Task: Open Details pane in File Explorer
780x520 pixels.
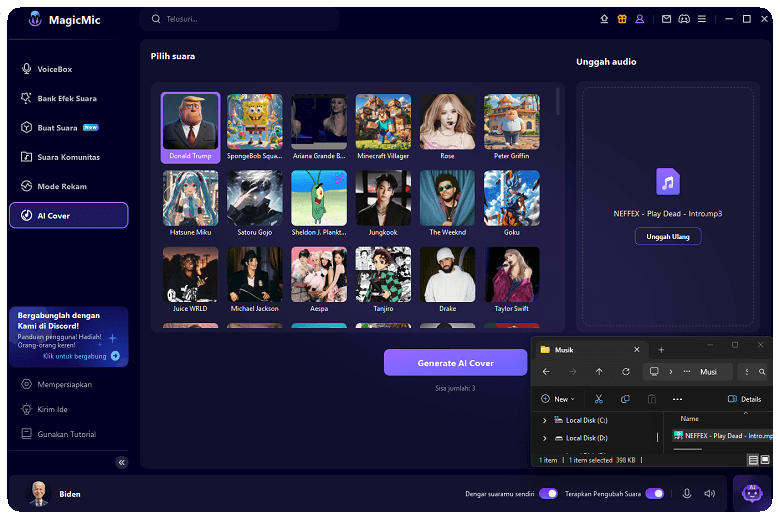Action: click(744, 399)
